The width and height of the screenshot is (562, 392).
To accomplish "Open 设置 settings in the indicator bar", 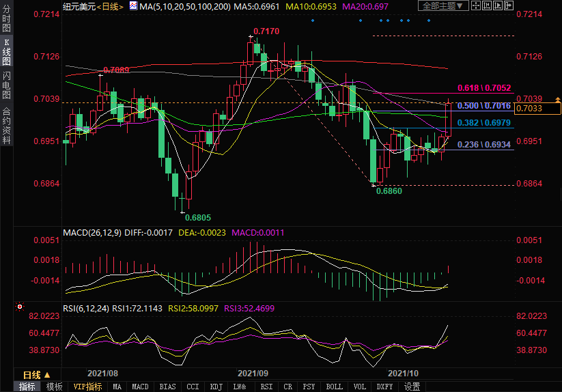I will tap(411, 387).
